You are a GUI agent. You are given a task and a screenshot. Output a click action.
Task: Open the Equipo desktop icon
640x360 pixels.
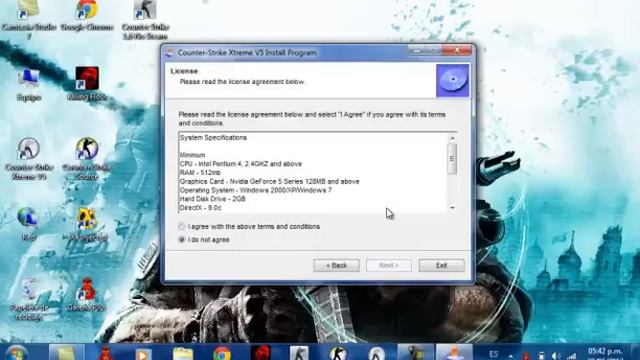click(x=29, y=85)
